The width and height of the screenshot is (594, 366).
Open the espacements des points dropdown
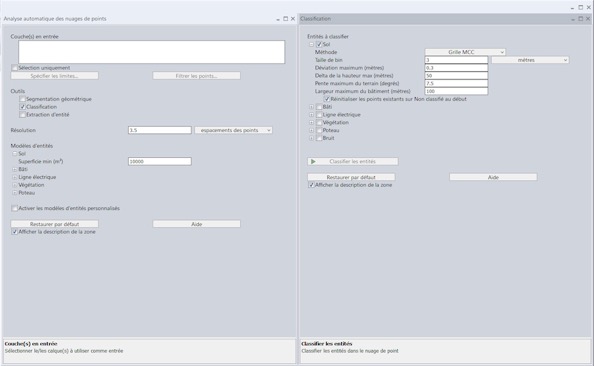[233, 130]
